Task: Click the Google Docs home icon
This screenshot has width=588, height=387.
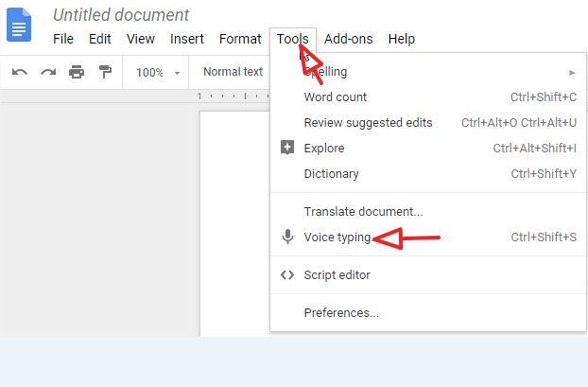Action: [19, 25]
